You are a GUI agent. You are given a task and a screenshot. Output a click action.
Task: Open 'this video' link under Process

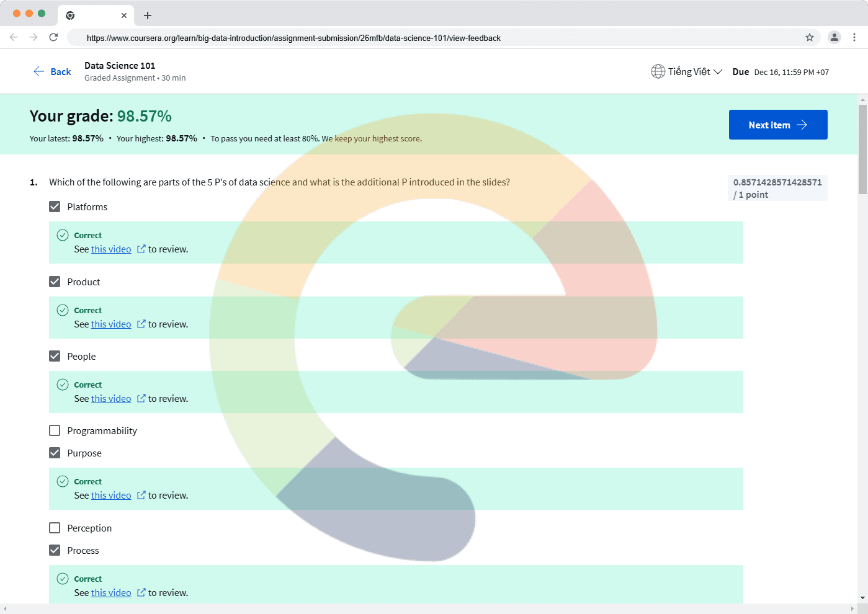pos(111,593)
